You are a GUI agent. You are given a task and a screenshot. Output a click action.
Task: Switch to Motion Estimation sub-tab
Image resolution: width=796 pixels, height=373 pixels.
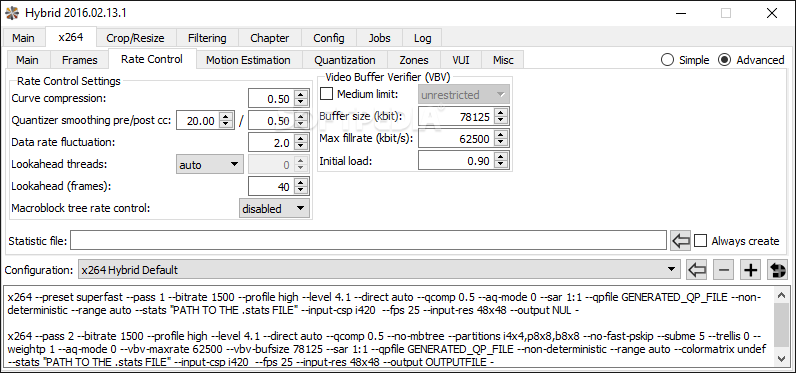248,60
